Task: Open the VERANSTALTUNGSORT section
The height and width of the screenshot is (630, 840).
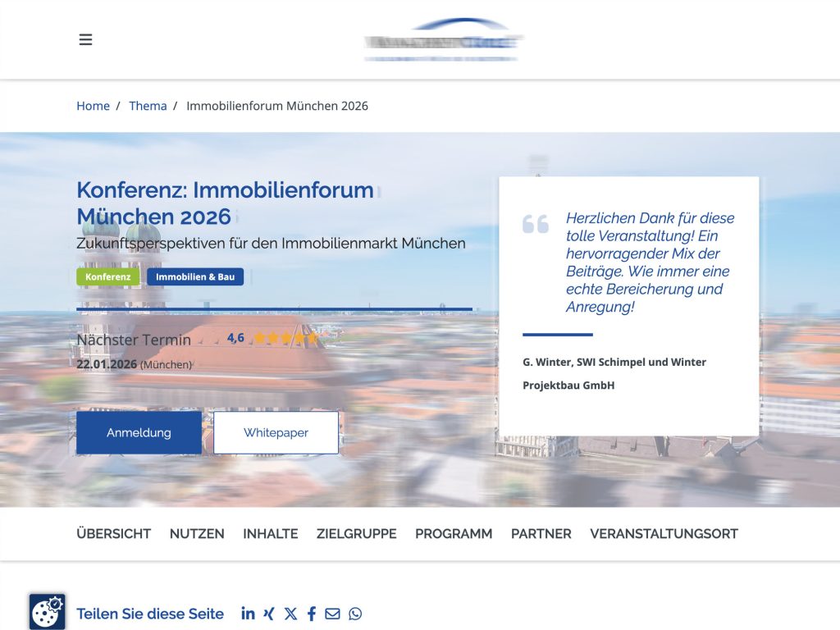Action: [664, 533]
